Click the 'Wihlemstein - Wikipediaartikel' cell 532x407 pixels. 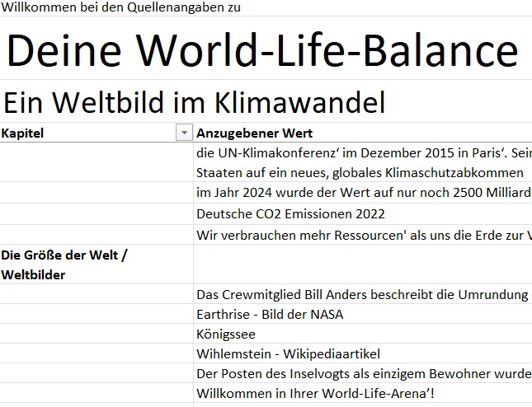pos(288,354)
